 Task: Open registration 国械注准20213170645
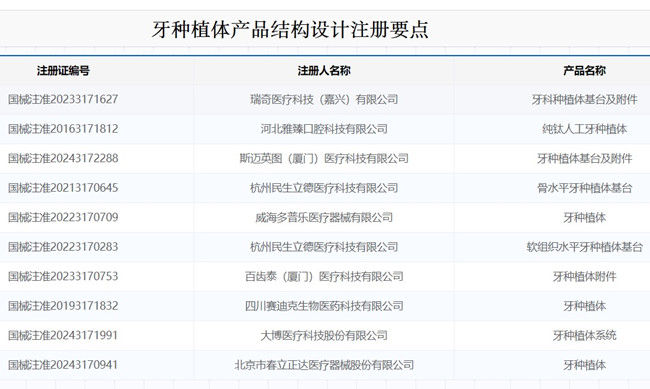(63, 188)
